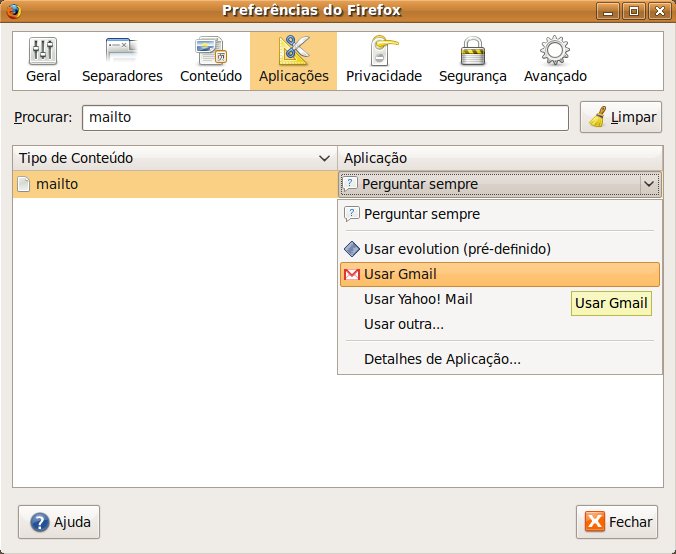Maximize the Preferências do Firefox window
The image size is (676, 554).
point(634,11)
